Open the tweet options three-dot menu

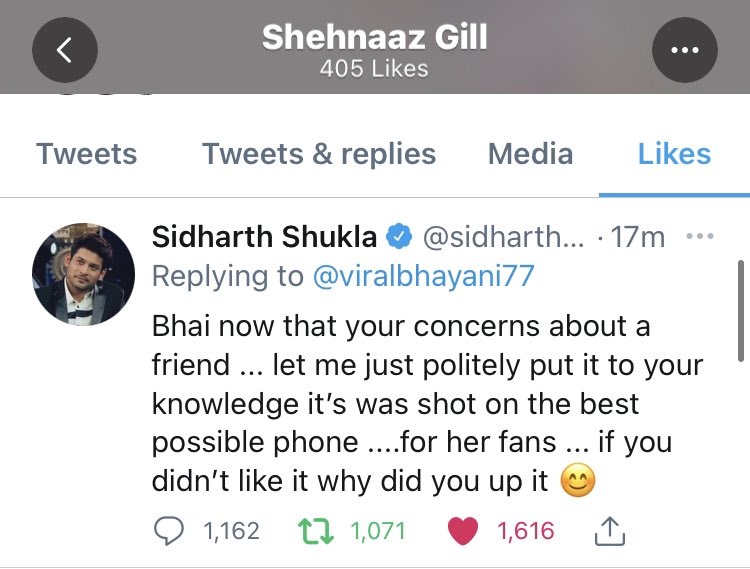click(x=700, y=236)
